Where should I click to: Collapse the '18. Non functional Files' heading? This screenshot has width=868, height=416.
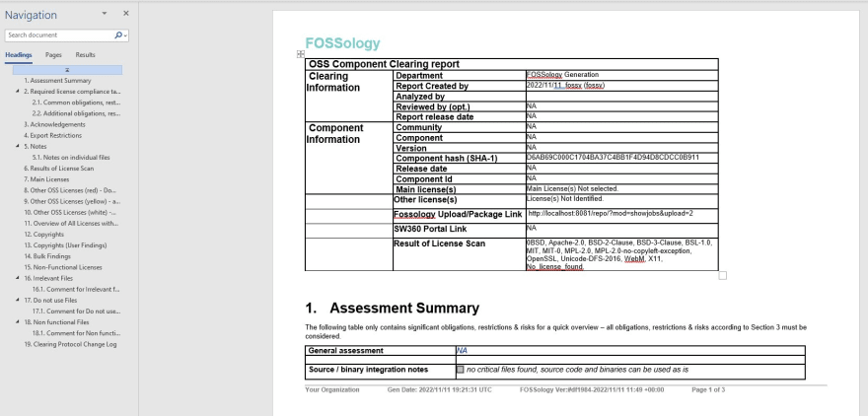tap(18, 322)
